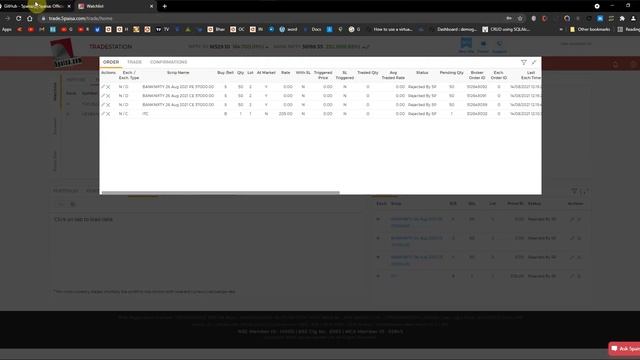Open the Other bookmarks folder
640x360 pixels.
click(590, 29)
